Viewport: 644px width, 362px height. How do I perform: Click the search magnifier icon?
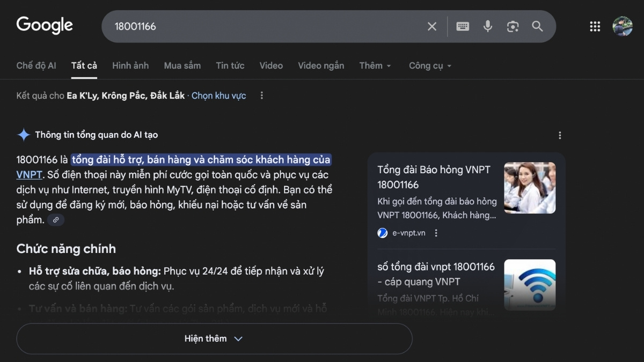pos(537,26)
